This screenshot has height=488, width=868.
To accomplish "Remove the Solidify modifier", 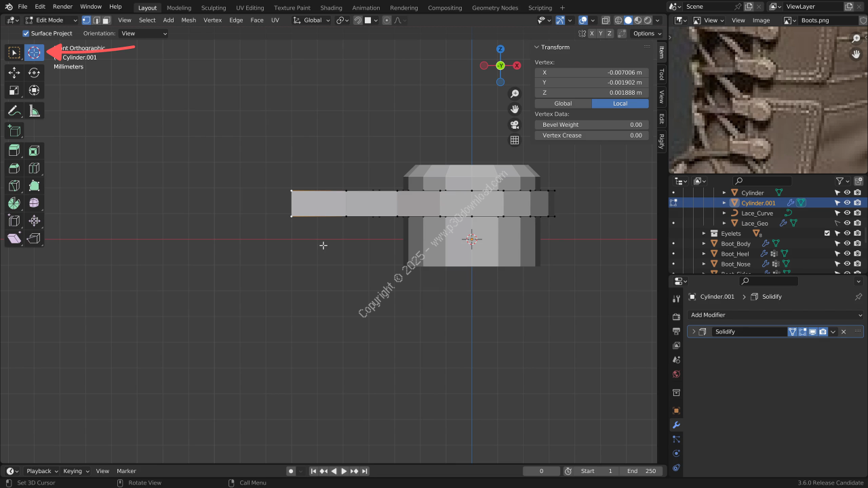I will point(844,331).
